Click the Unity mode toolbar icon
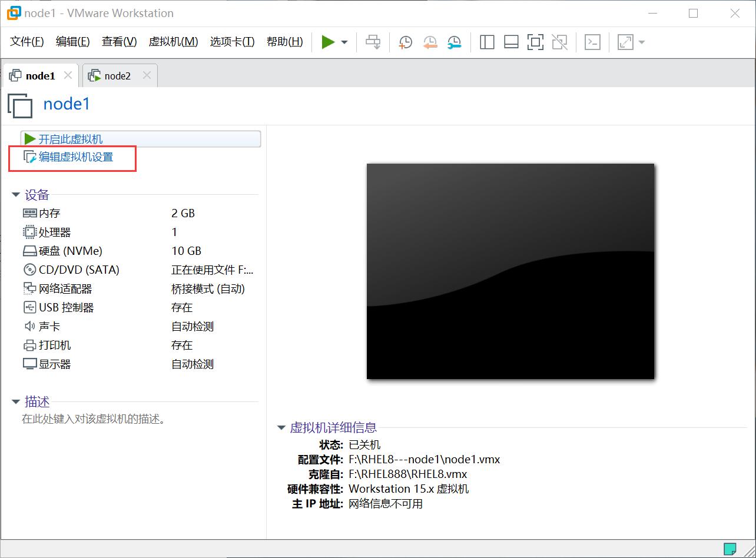The width and height of the screenshot is (756, 558). [559, 42]
